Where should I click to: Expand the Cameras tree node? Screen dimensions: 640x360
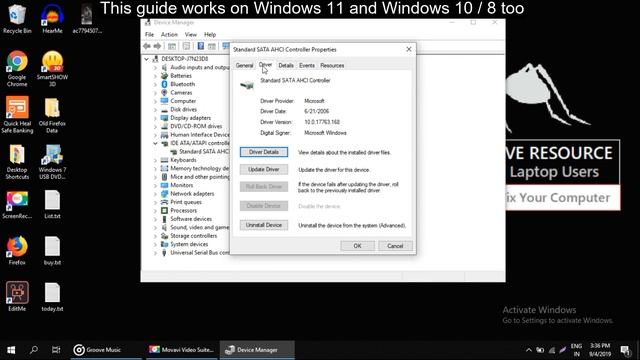155,93
